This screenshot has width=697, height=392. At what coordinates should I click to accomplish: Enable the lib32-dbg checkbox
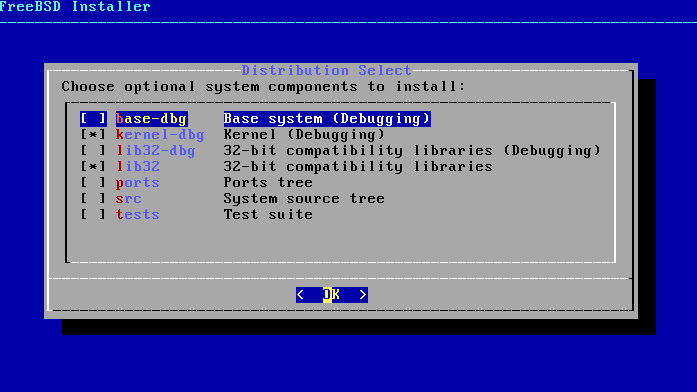pos(93,151)
